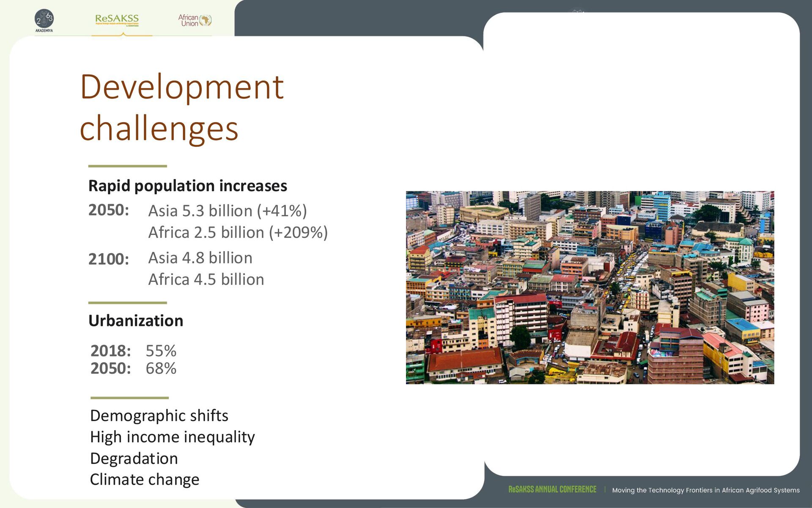This screenshot has width=812, height=508.
Task: Click the High income inequality line
Action: 172,437
